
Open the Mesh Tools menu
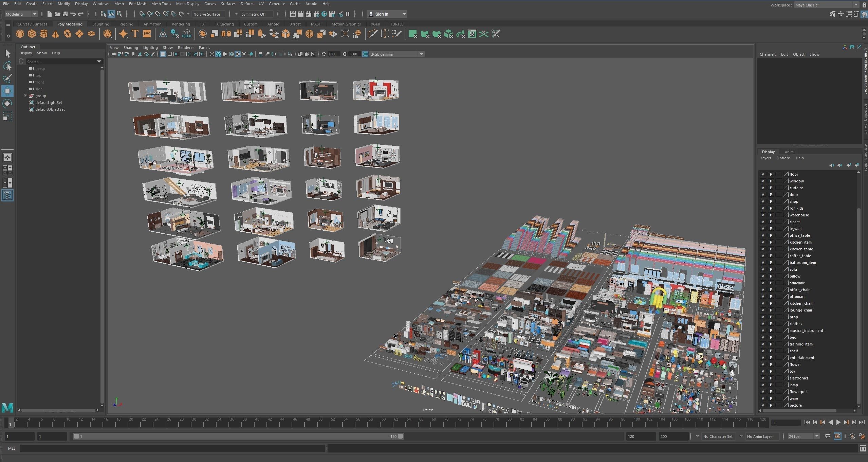[x=161, y=4]
